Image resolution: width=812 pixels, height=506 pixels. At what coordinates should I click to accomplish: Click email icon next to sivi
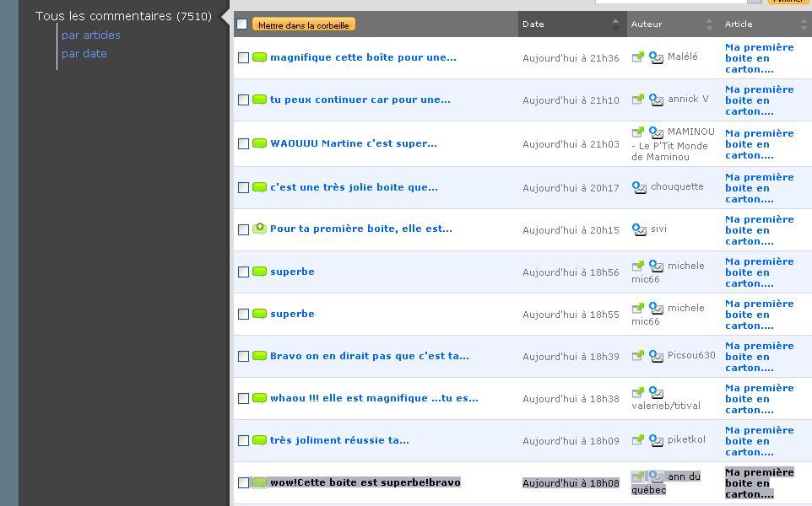pyautogui.click(x=640, y=229)
